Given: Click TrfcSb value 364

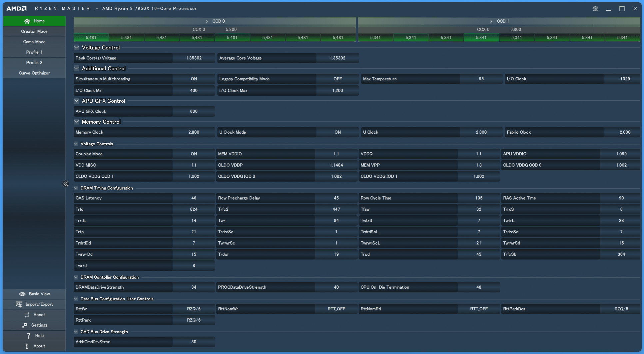Looking at the screenshot, I should pyautogui.click(x=621, y=254).
